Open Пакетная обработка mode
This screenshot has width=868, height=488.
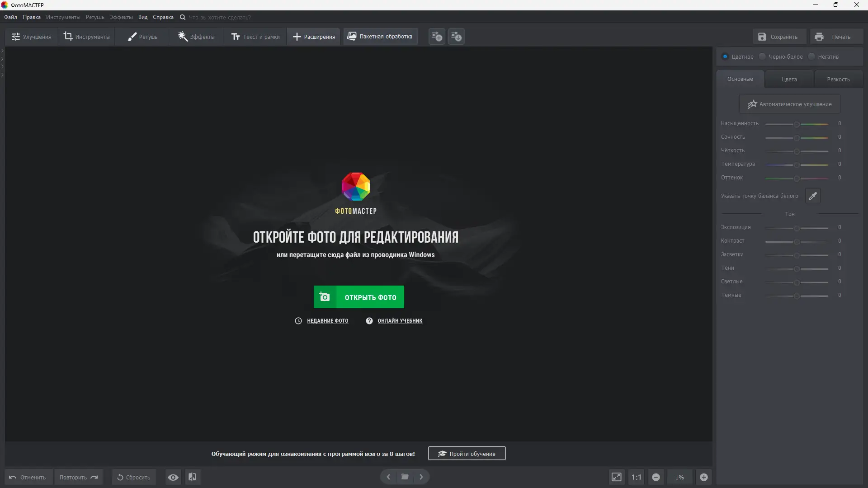pos(380,36)
